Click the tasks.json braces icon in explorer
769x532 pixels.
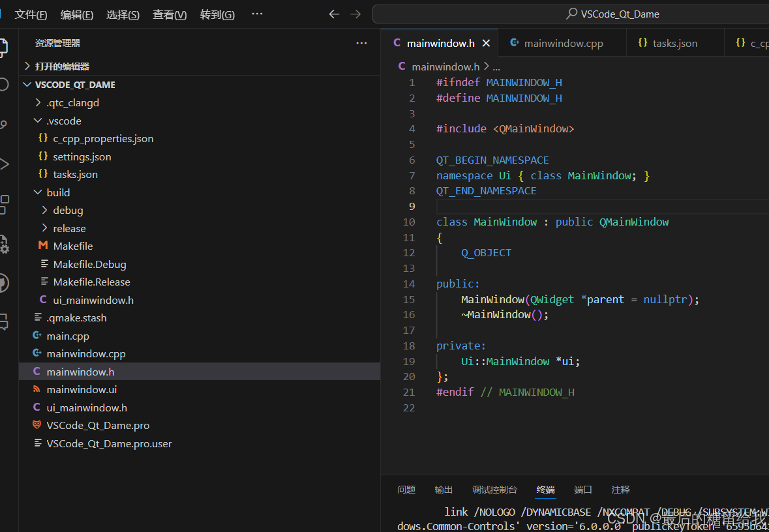pos(43,173)
